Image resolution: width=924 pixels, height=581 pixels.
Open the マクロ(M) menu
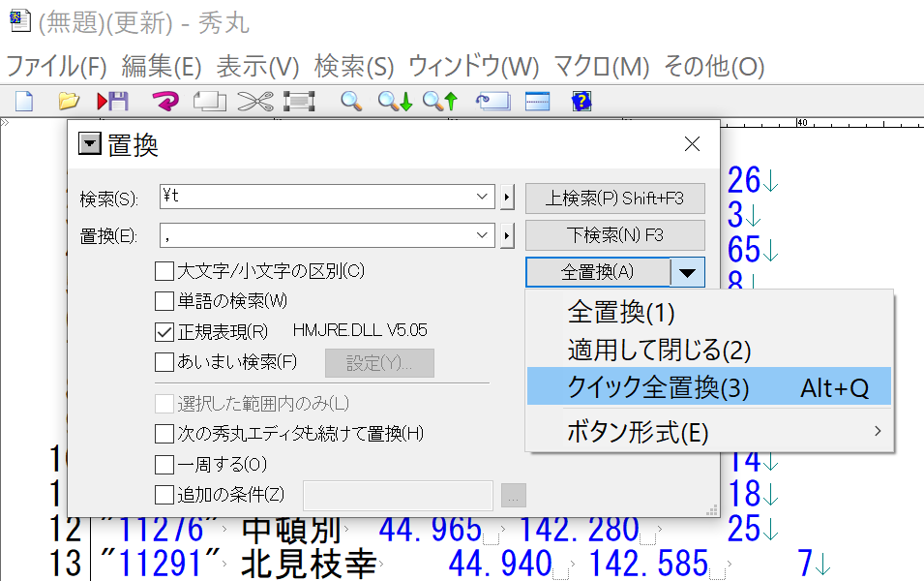click(602, 66)
